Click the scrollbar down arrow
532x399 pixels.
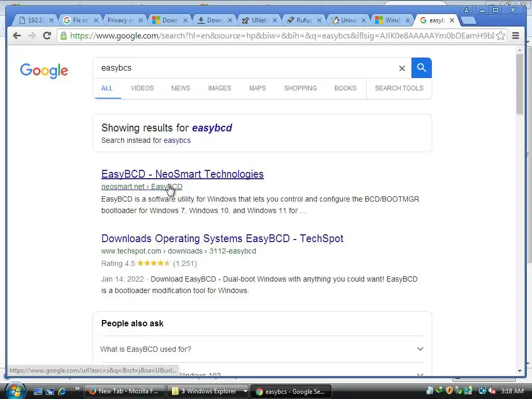[x=520, y=371]
